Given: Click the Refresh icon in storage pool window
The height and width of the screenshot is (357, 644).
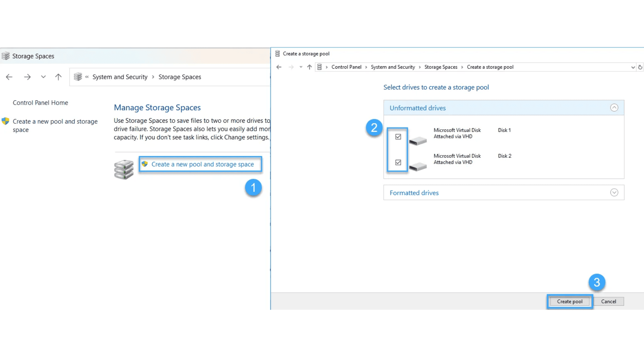Looking at the screenshot, I should coord(640,67).
